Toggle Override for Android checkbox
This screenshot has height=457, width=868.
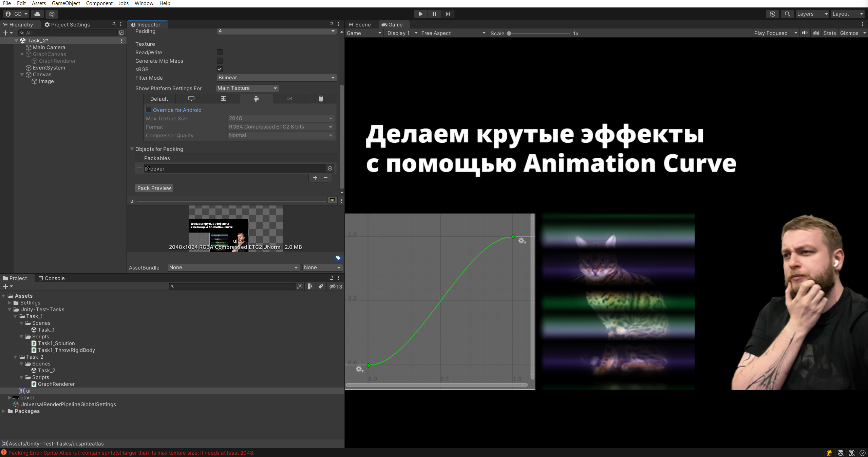(148, 110)
